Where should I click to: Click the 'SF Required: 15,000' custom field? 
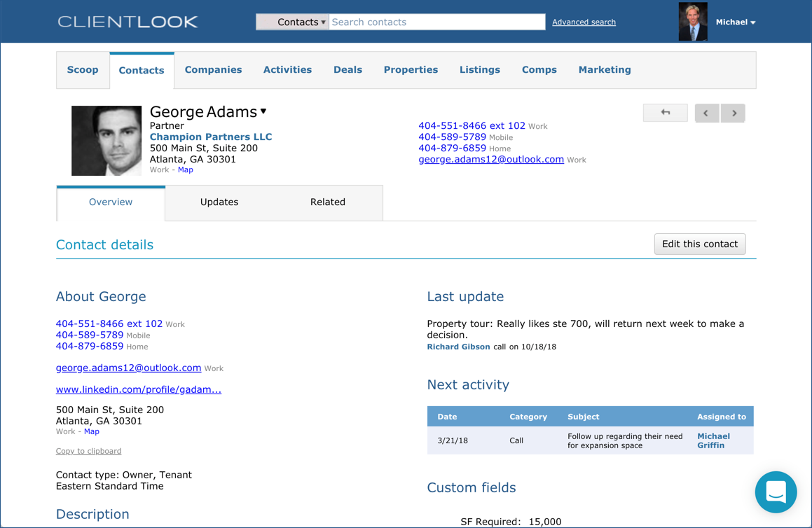coord(511,521)
